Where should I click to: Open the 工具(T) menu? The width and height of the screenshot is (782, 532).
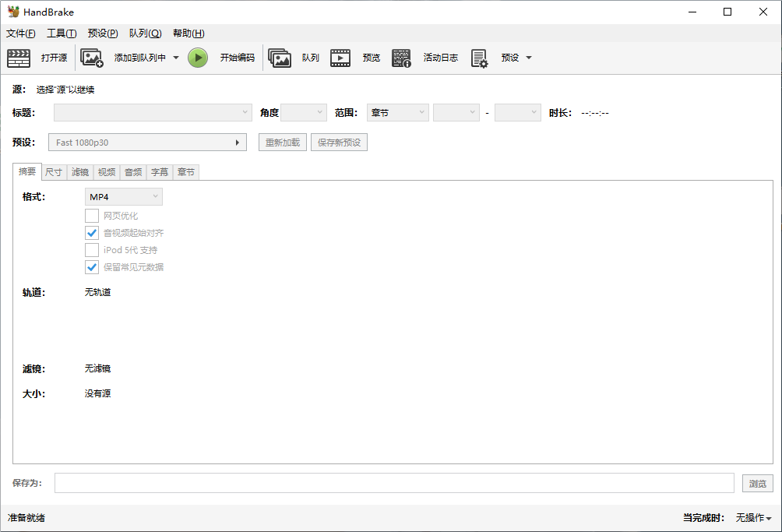pyautogui.click(x=62, y=33)
